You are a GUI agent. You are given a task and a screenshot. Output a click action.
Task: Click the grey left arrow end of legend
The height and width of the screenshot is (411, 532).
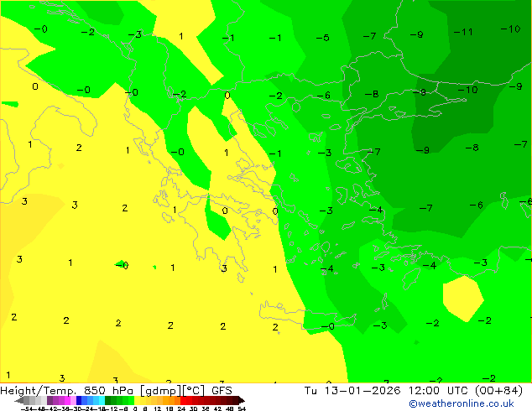pos(19,400)
